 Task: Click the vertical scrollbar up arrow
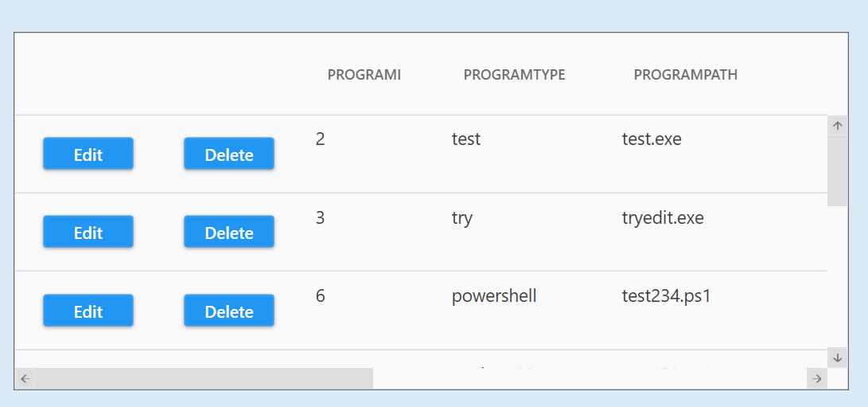click(837, 125)
